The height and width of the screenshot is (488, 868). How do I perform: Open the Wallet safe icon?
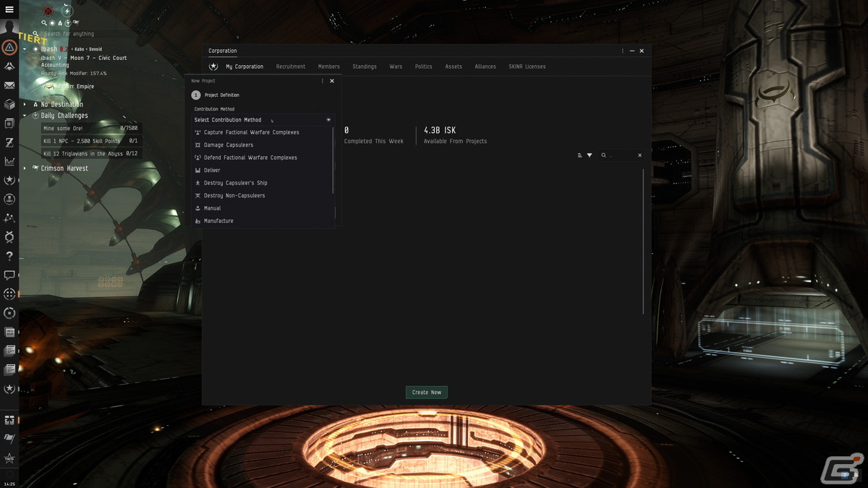9,124
